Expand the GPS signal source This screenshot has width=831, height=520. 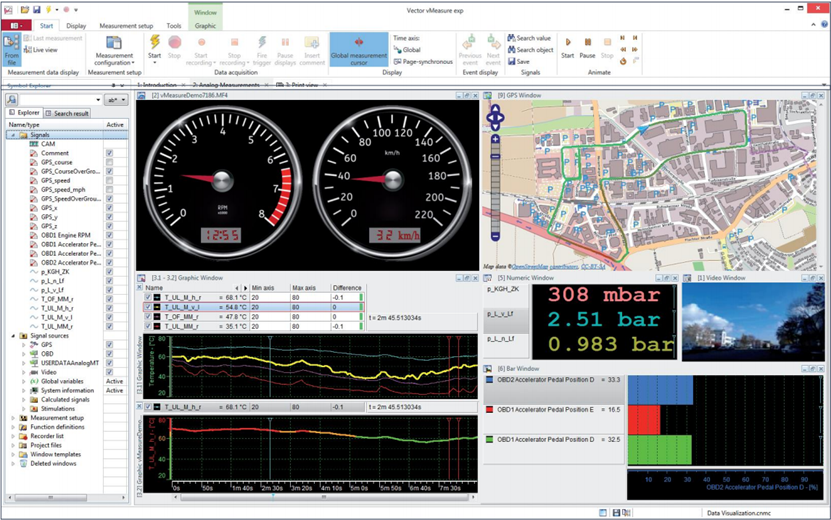(x=23, y=345)
